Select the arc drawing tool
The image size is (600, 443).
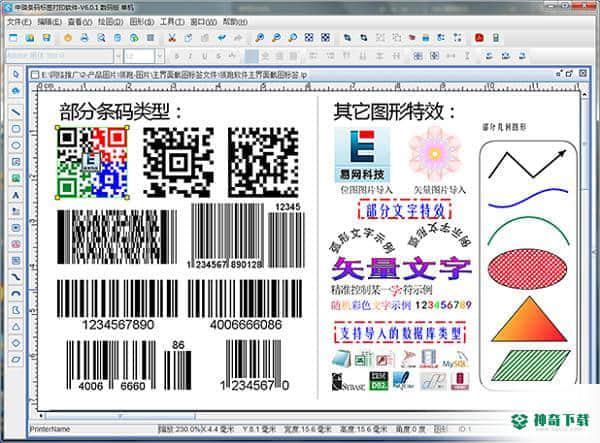tap(16, 293)
